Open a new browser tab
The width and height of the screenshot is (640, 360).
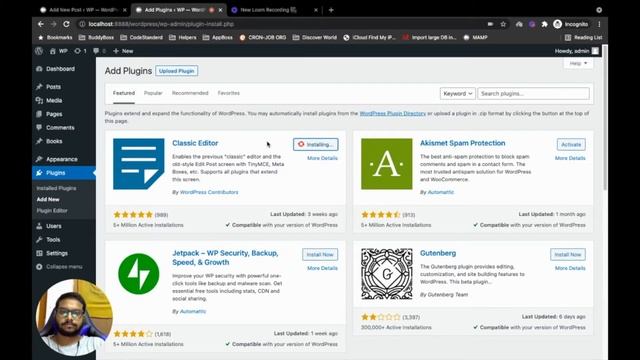(331, 10)
